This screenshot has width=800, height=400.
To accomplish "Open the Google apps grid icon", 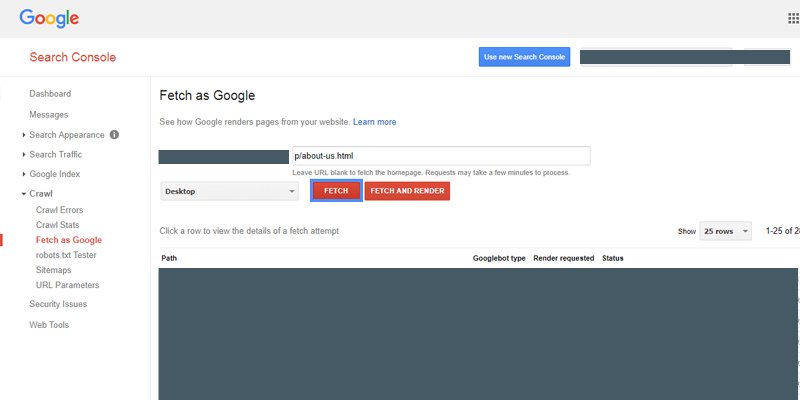I will [x=793, y=18].
